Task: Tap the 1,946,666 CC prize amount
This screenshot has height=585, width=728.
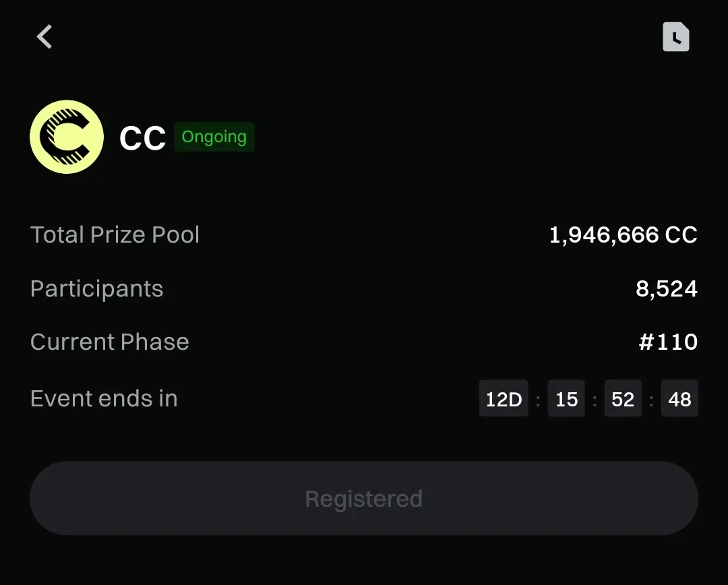Action: click(x=623, y=235)
